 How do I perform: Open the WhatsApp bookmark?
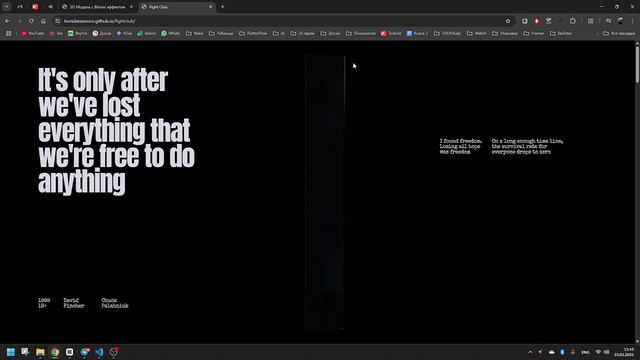pos(170,33)
